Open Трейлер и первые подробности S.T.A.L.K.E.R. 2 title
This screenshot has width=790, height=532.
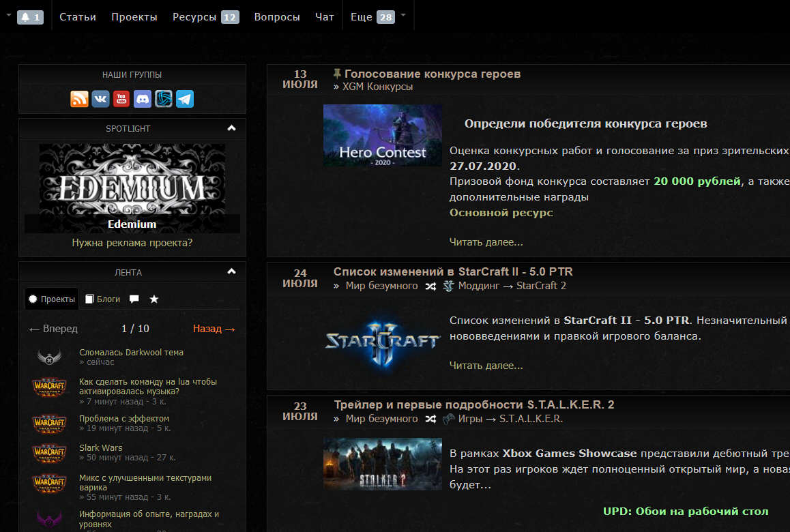point(474,404)
